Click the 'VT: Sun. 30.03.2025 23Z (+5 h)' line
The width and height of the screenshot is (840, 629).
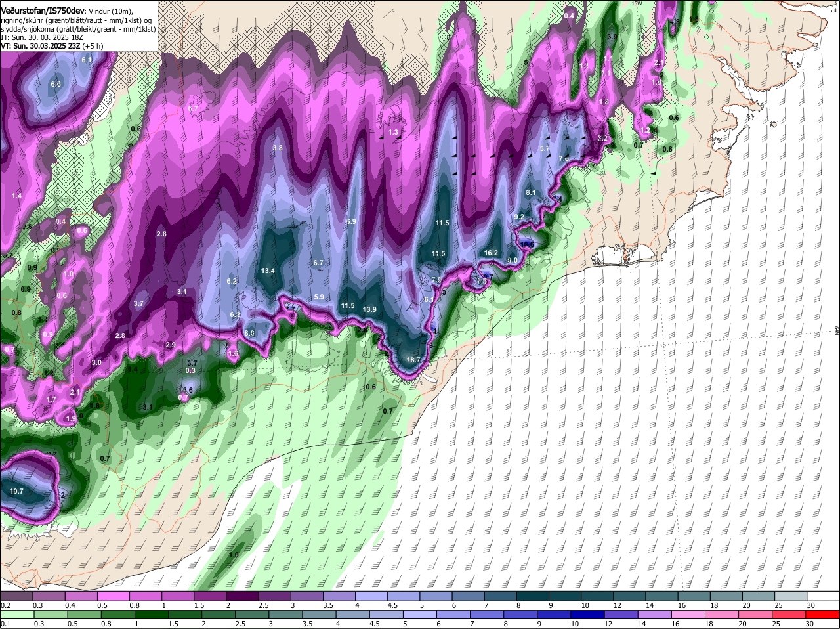(52, 47)
